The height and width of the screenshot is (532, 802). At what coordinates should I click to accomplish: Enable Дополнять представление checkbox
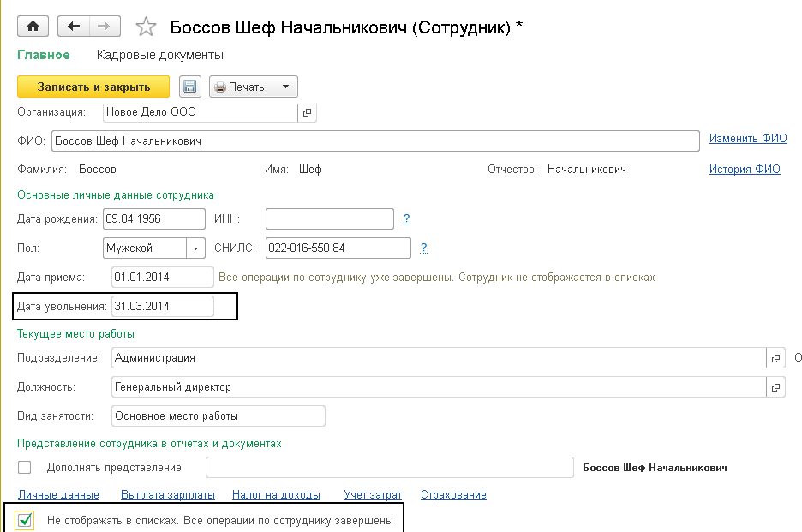point(25,468)
